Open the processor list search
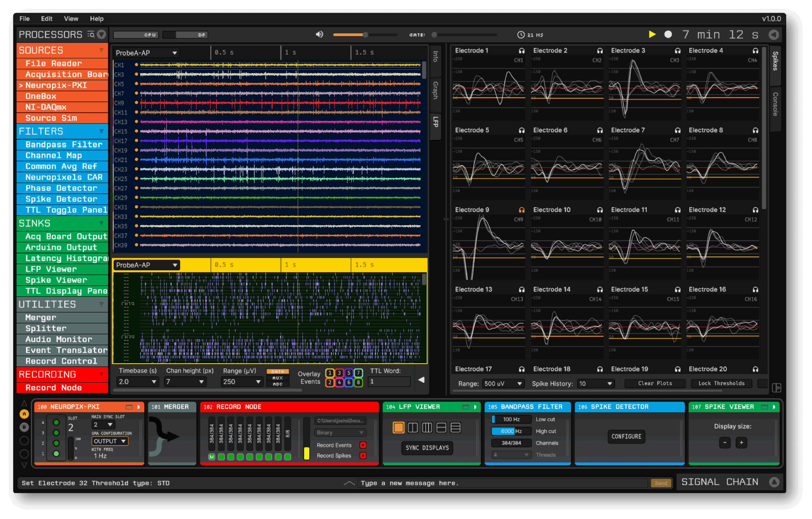812x519 pixels. [x=91, y=34]
